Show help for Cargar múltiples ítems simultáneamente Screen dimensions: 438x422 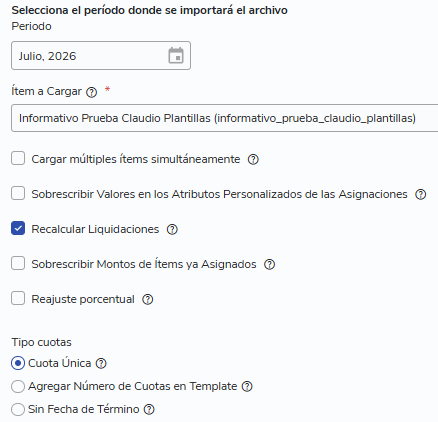point(253,159)
